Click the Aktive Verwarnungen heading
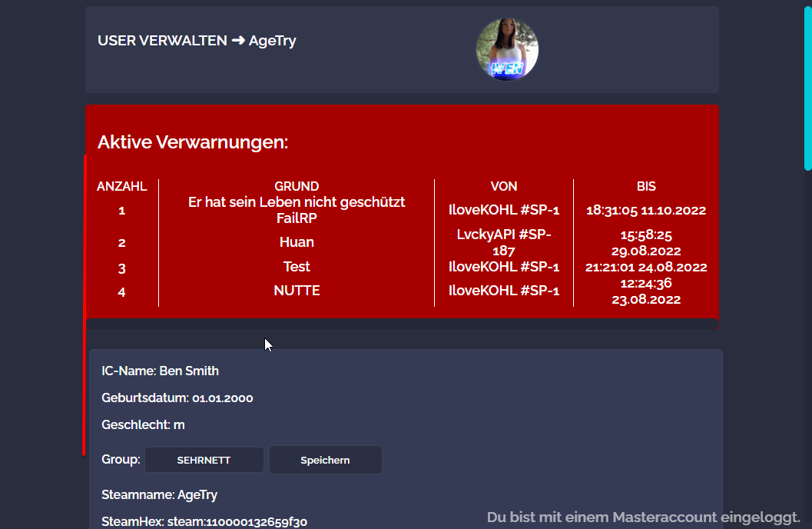The height and width of the screenshot is (529, 812). point(193,142)
